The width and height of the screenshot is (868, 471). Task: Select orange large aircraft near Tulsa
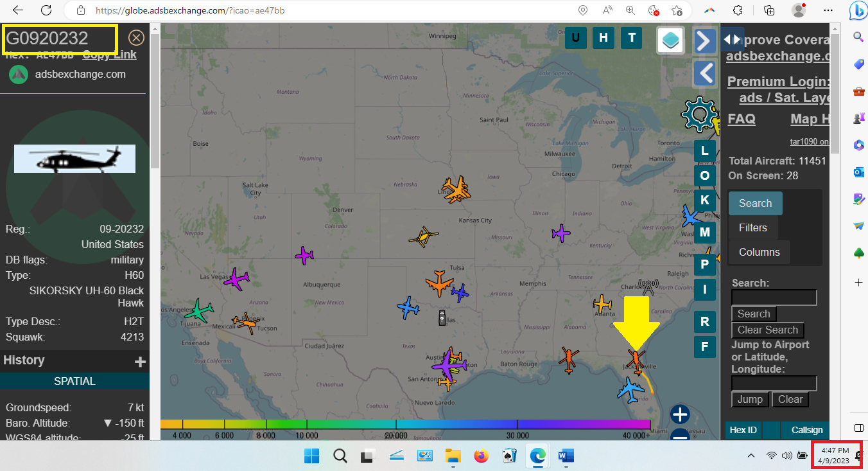tap(440, 283)
